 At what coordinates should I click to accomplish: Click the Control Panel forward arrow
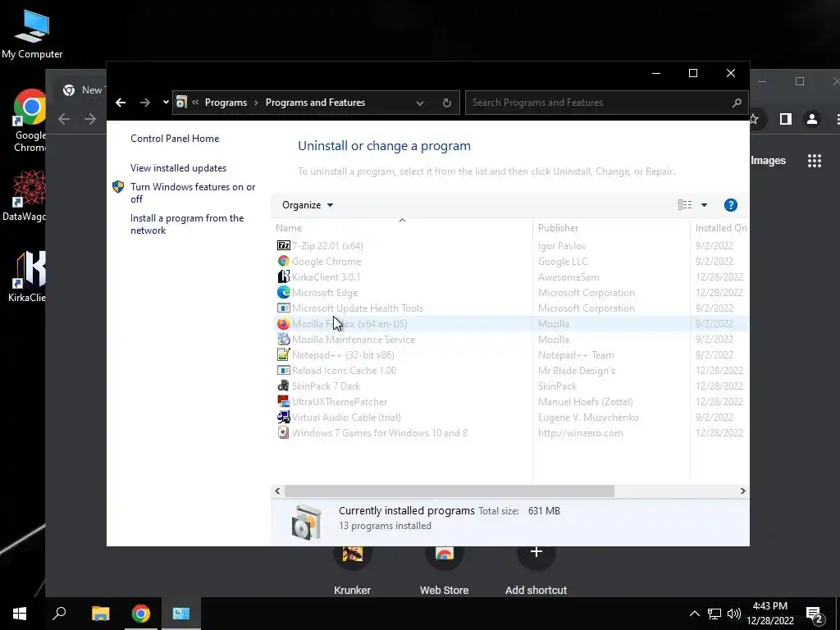[145, 103]
